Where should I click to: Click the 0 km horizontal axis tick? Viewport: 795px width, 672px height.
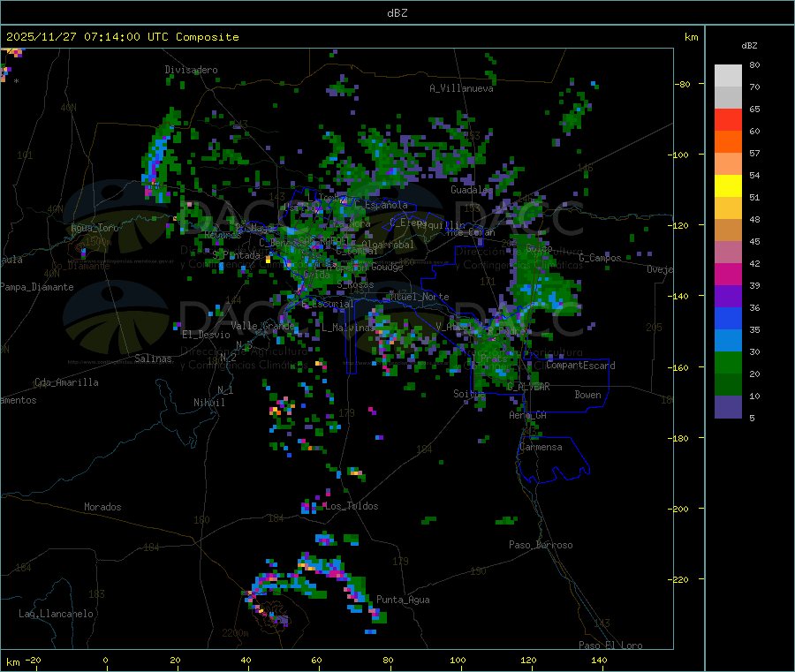point(105,660)
